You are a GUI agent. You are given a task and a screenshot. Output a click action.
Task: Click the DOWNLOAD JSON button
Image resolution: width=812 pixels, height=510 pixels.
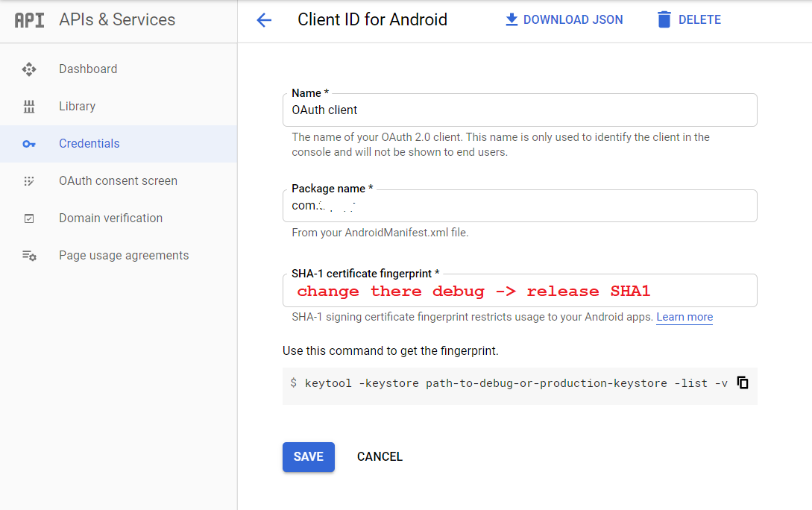point(564,19)
